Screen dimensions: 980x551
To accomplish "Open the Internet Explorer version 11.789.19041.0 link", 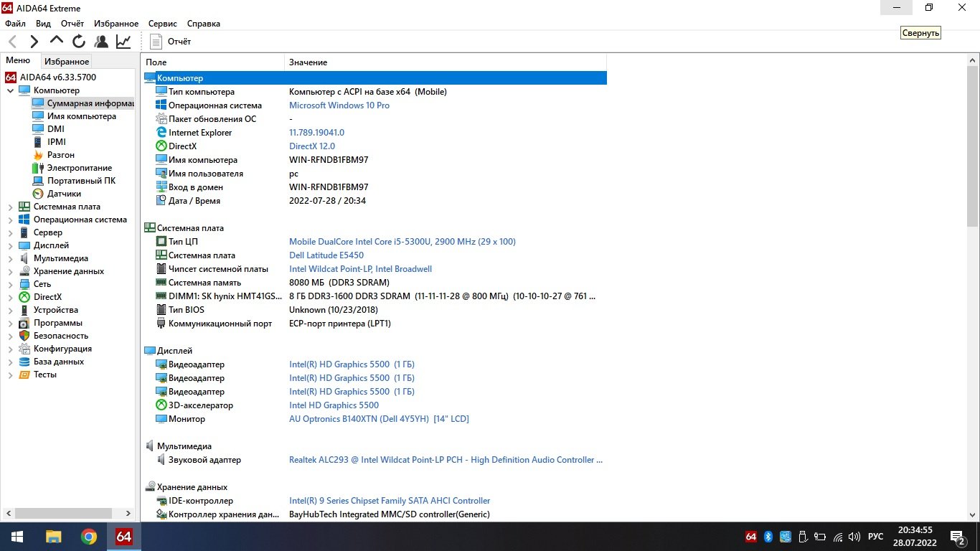I will 316,133.
